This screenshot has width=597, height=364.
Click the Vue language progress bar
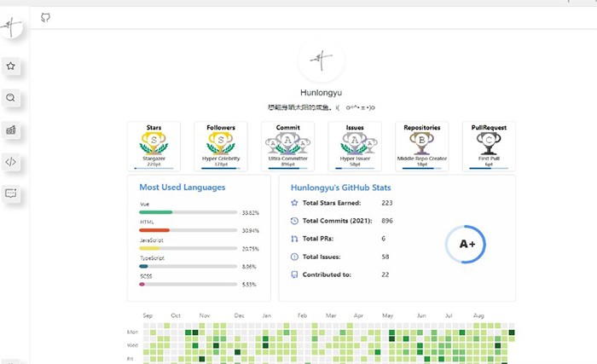[x=188, y=212]
